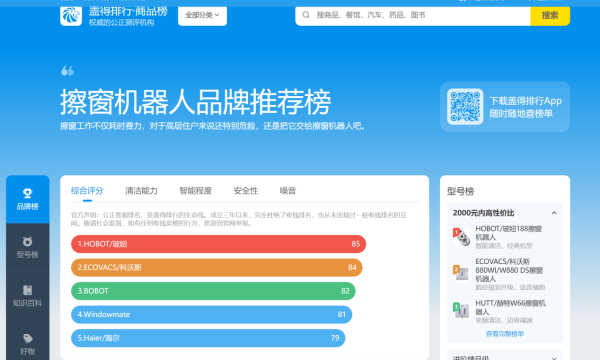
Task: Click the 4.Windowmate ranking bar
Action: pyautogui.click(x=212, y=314)
